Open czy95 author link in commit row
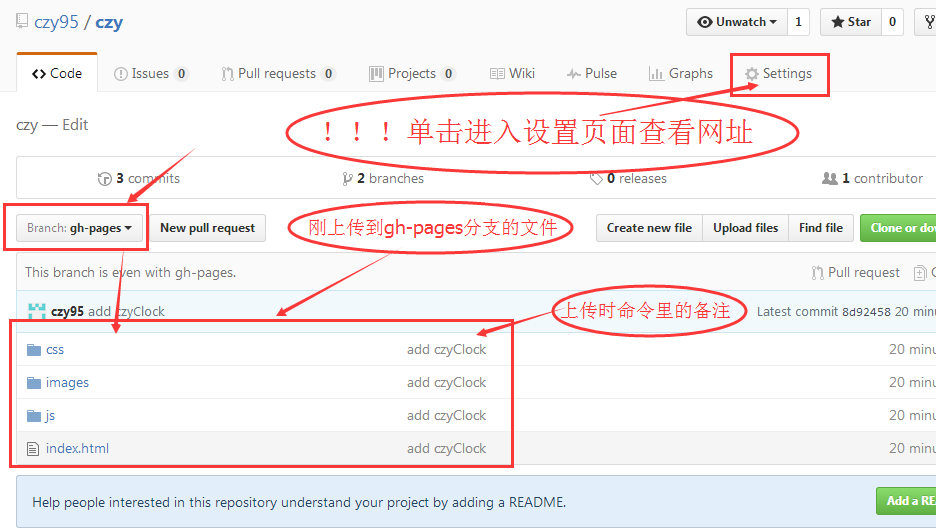The height and width of the screenshot is (532, 936). coord(67,312)
